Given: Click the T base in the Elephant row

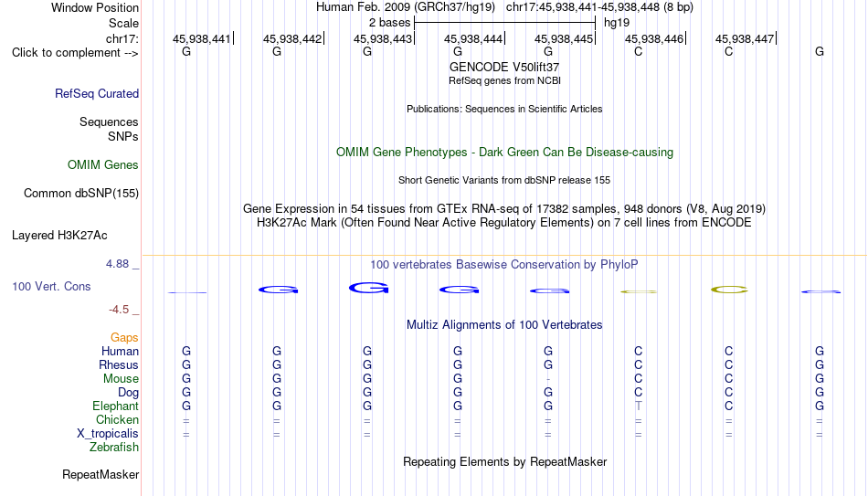Looking at the screenshot, I should [639, 406].
